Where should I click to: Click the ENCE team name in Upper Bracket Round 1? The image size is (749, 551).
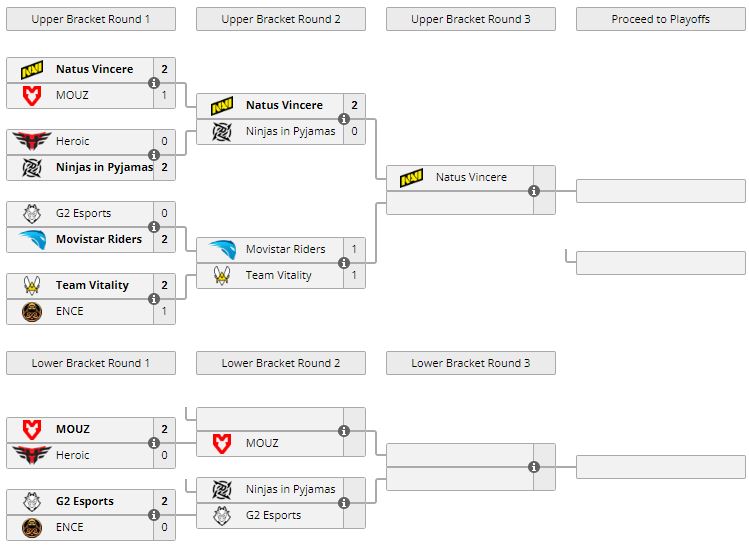[70, 311]
